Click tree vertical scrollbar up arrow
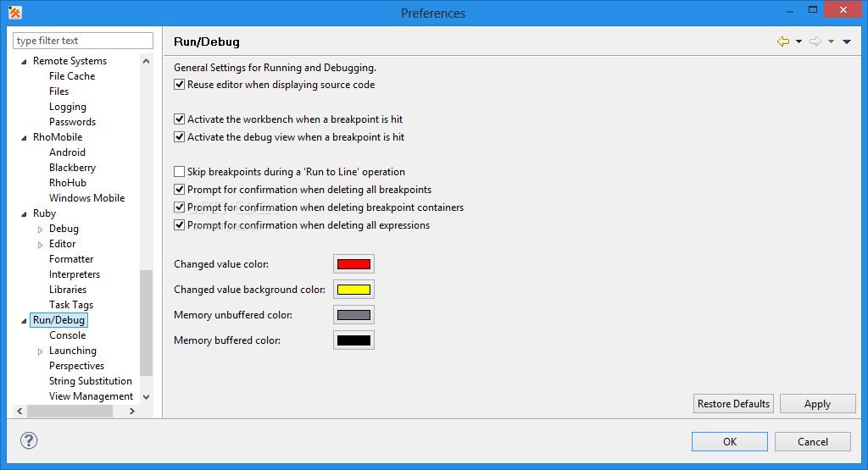The width and height of the screenshot is (868, 470). pyautogui.click(x=146, y=61)
